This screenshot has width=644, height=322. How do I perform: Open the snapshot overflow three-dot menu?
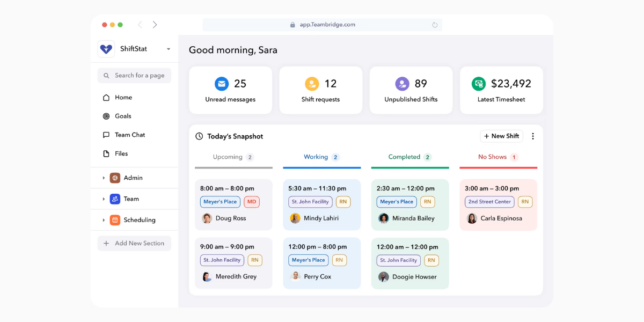click(x=533, y=136)
